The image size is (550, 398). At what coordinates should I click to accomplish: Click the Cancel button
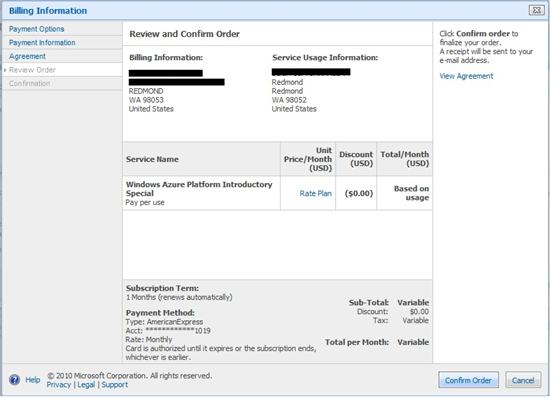point(523,380)
